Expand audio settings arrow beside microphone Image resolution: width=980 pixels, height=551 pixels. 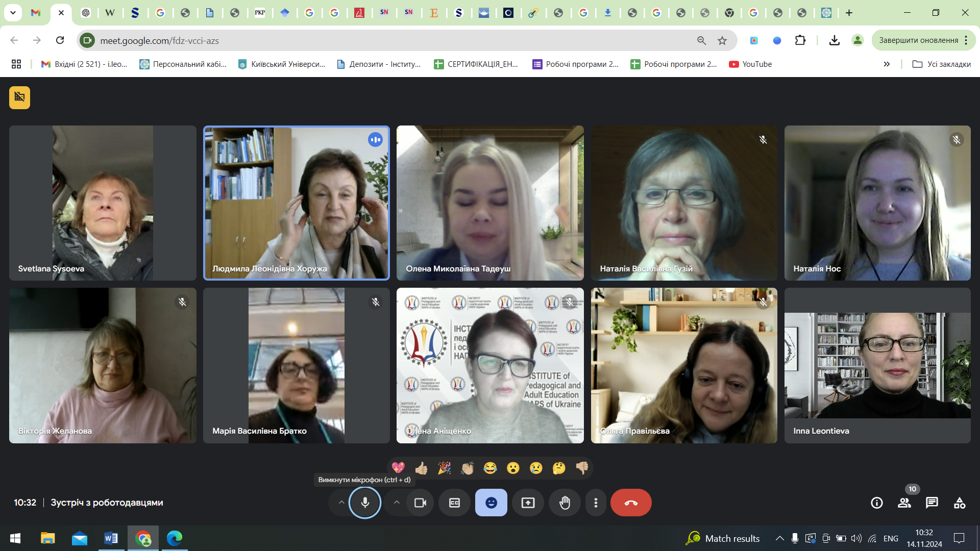(341, 503)
